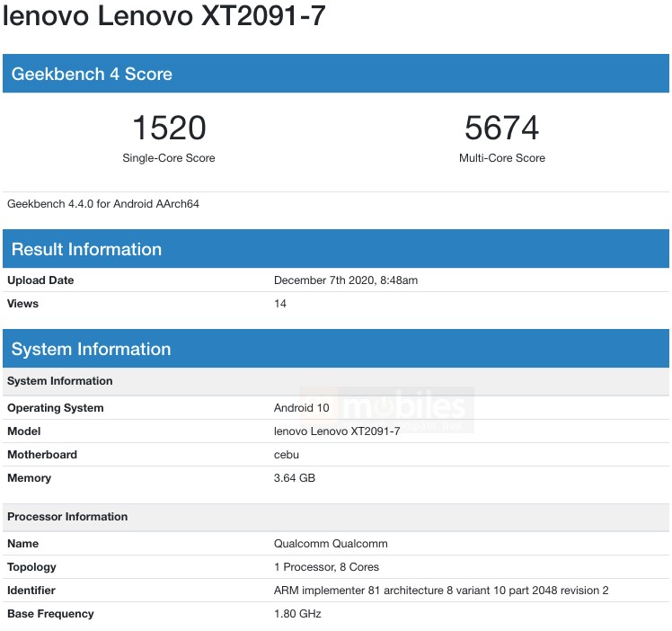Click the Multi-Core Score label
The height and width of the screenshot is (631, 672).
(502, 158)
